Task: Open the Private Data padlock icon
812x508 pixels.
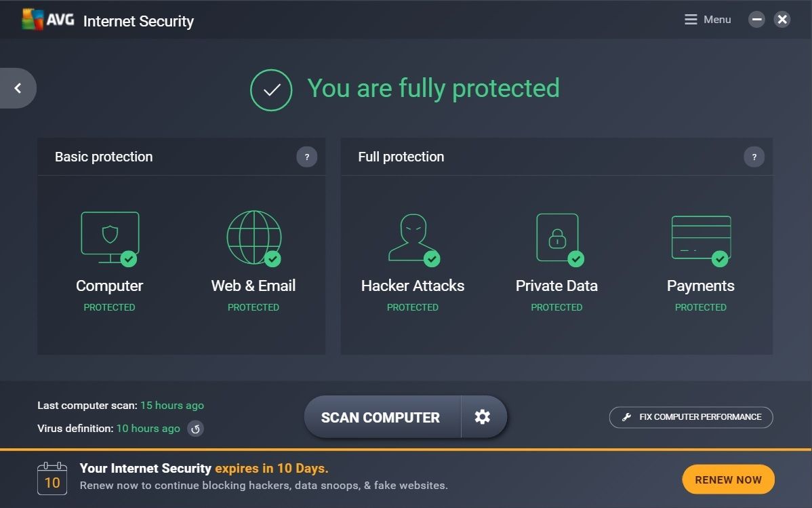Action: [556, 237]
